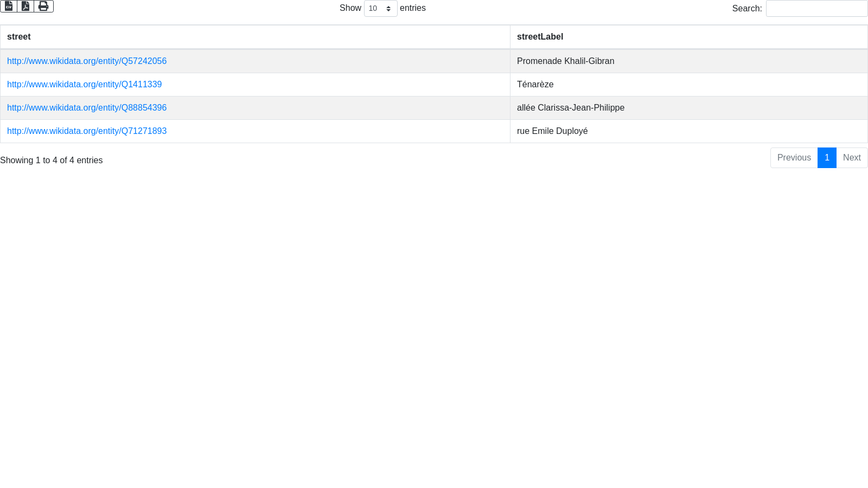Open the Show entries count dropdown
Screen dimensions: 868x488
click(x=380, y=9)
